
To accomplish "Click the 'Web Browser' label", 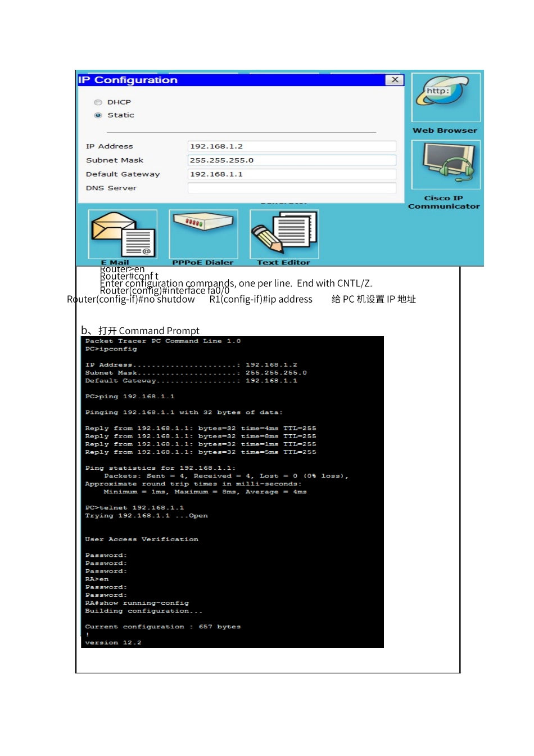I will 445,130.
